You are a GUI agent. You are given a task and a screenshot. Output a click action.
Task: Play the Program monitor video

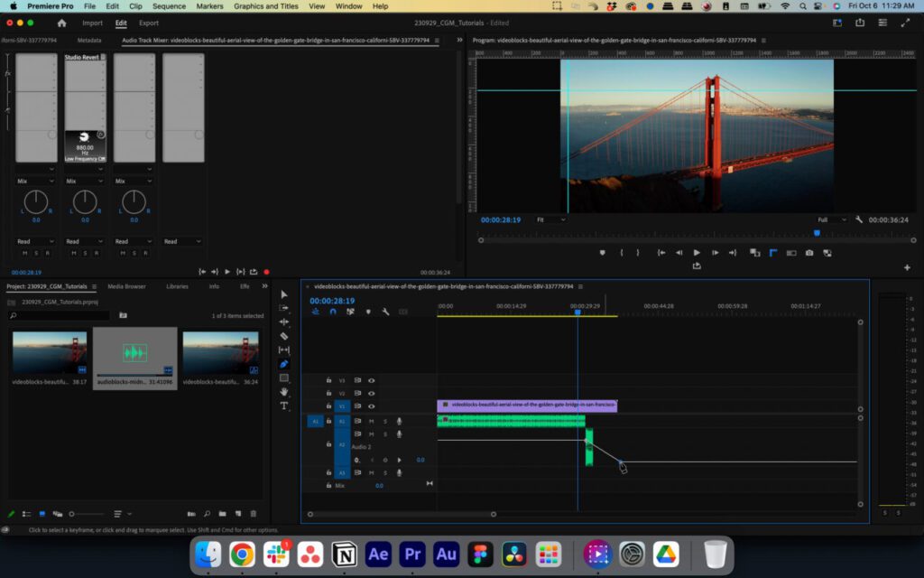[697, 253]
